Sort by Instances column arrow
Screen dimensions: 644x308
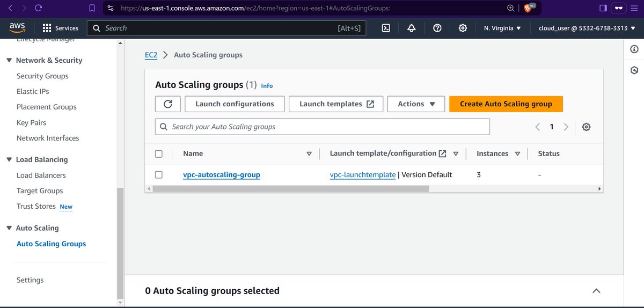[x=517, y=154]
